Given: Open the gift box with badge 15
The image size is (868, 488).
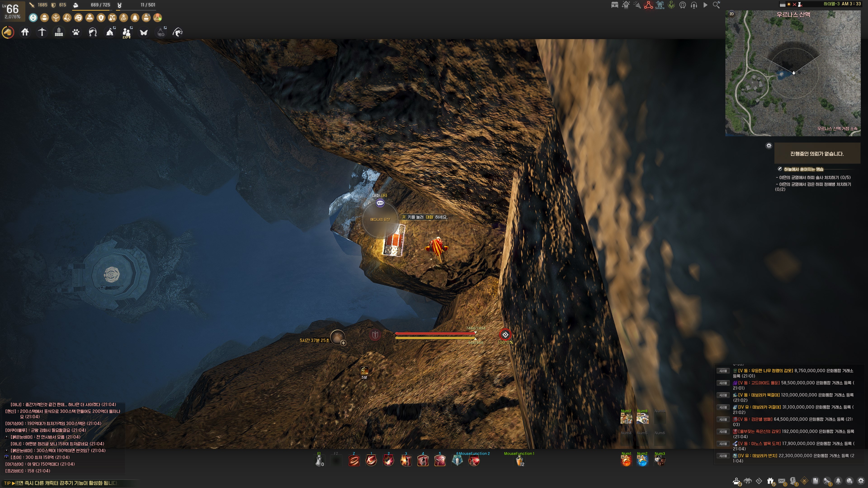Looking at the screenshot, I should point(770,481).
